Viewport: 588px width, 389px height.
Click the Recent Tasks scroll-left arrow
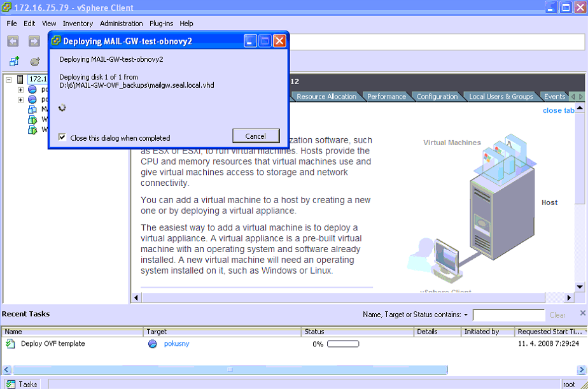(6, 370)
